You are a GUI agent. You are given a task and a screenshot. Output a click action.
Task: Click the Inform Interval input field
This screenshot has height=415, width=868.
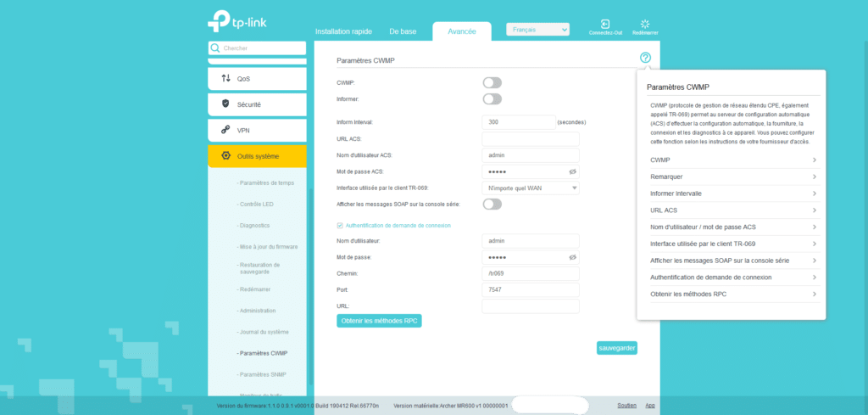click(518, 122)
